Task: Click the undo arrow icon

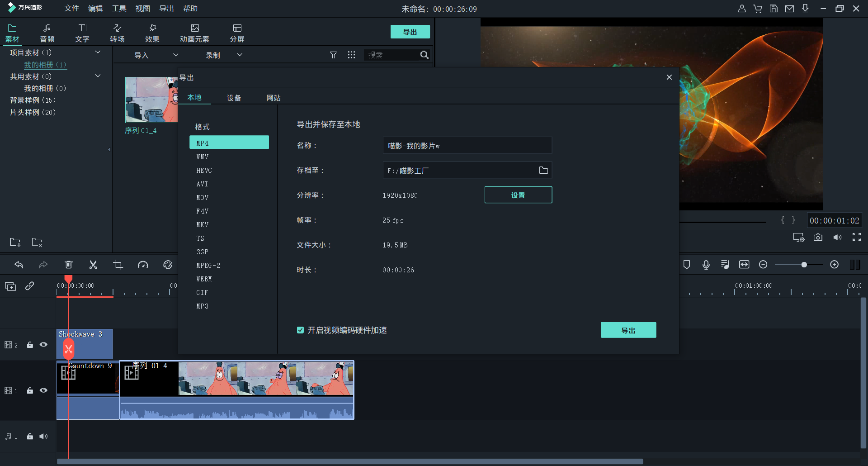Action: point(19,265)
